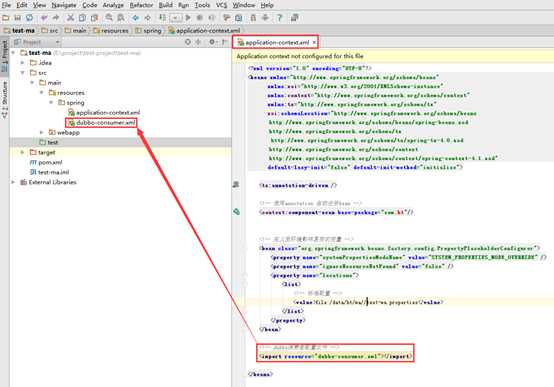The image size is (554, 387).
Task: Open the run configuration dropdown
Action: (x=176, y=18)
